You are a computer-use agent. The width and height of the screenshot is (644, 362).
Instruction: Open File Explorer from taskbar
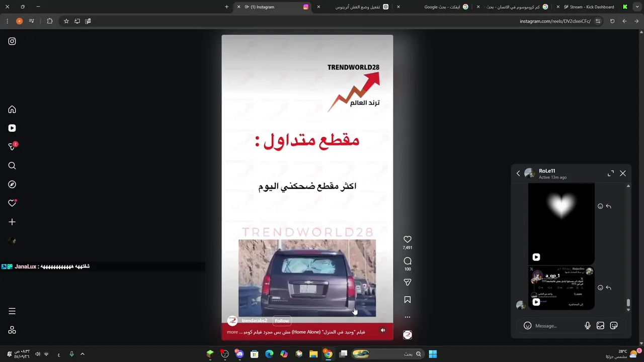(313, 354)
